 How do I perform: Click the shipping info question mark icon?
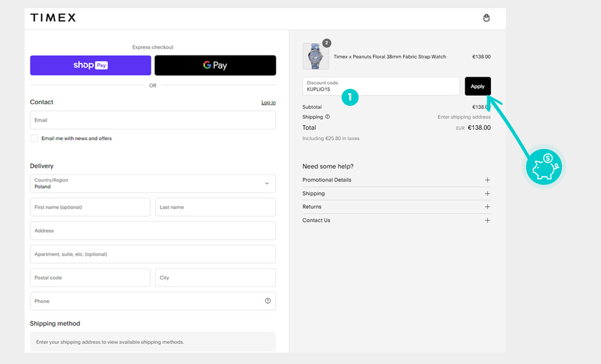pos(327,117)
